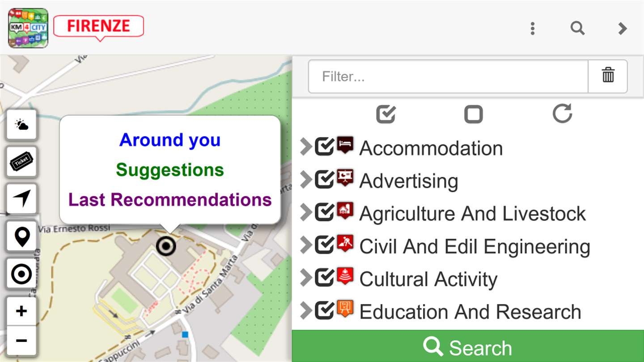Uncheck Education And Research checkbox
The image size is (644, 362).
[x=324, y=310]
